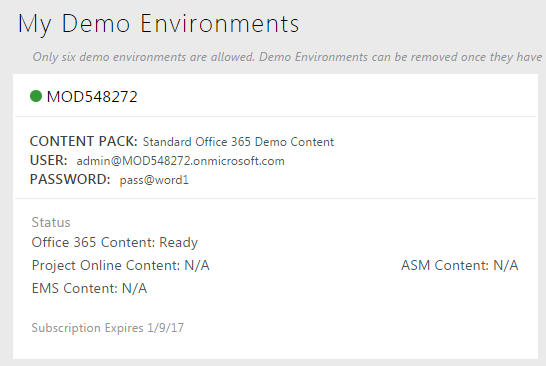Click the USER label

pos(48,161)
